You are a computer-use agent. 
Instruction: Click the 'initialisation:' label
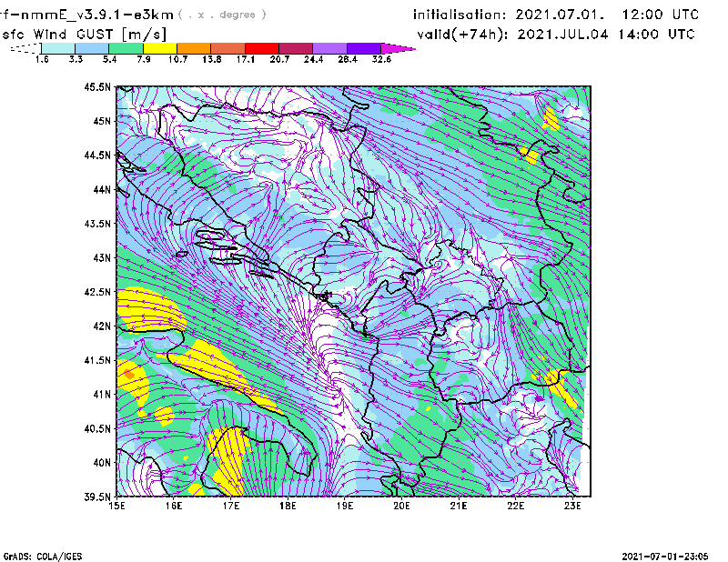pyautogui.click(x=460, y=15)
